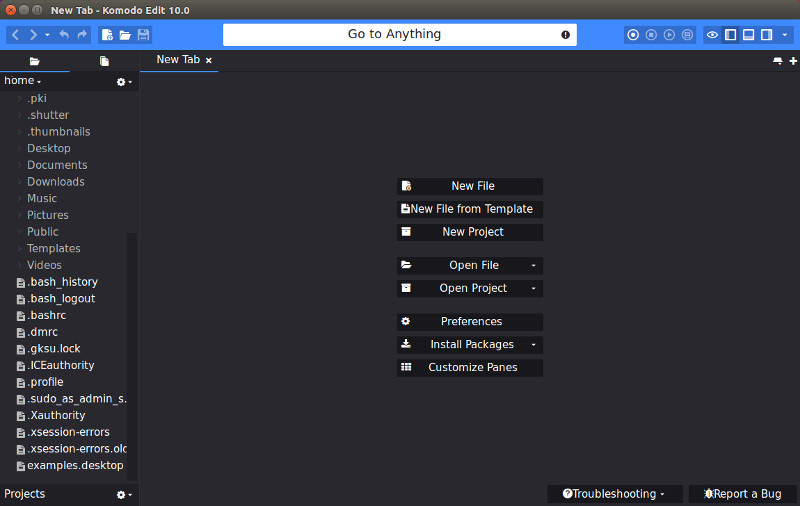Click the Open File folder toolbar icon
Image resolution: width=800 pixels, height=506 pixels.
(x=125, y=35)
